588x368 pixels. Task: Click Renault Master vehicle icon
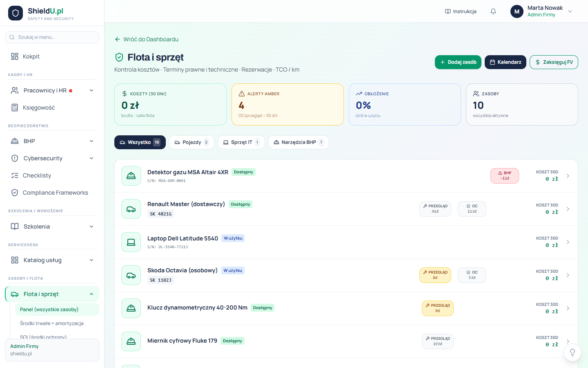(131, 209)
